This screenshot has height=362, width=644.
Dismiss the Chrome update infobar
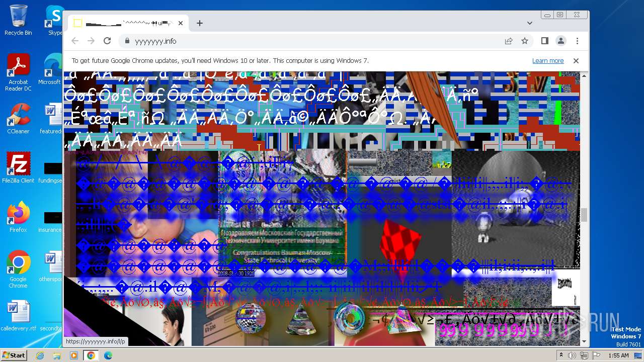click(x=576, y=61)
